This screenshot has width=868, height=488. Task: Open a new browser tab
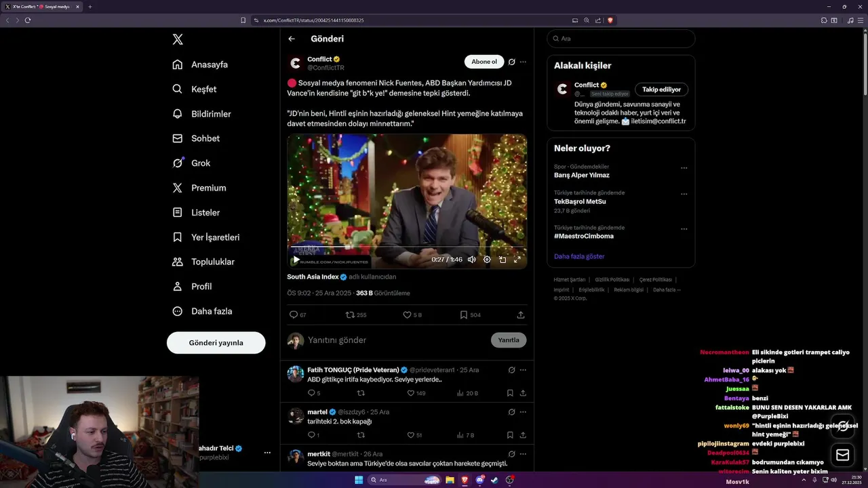pyautogui.click(x=90, y=7)
